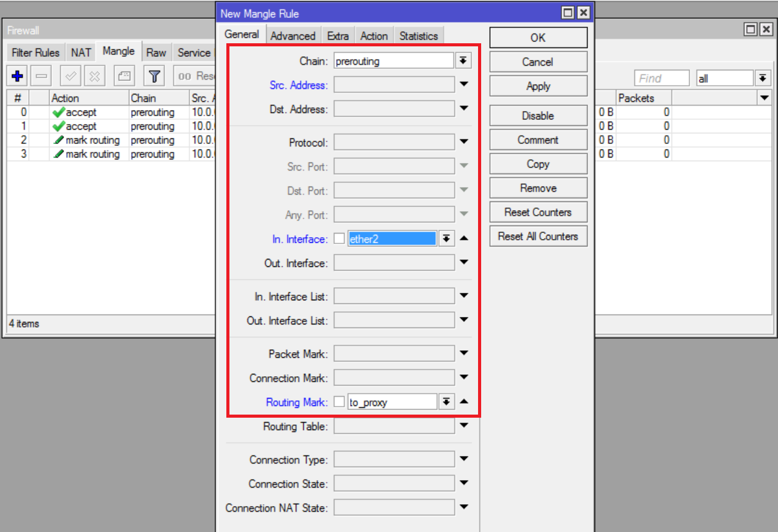
Task: Expand the Connection State field
Action: (464, 483)
